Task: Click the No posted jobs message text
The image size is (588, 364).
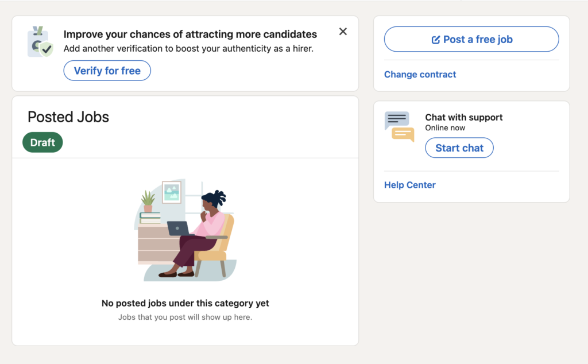Action: click(185, 303)
